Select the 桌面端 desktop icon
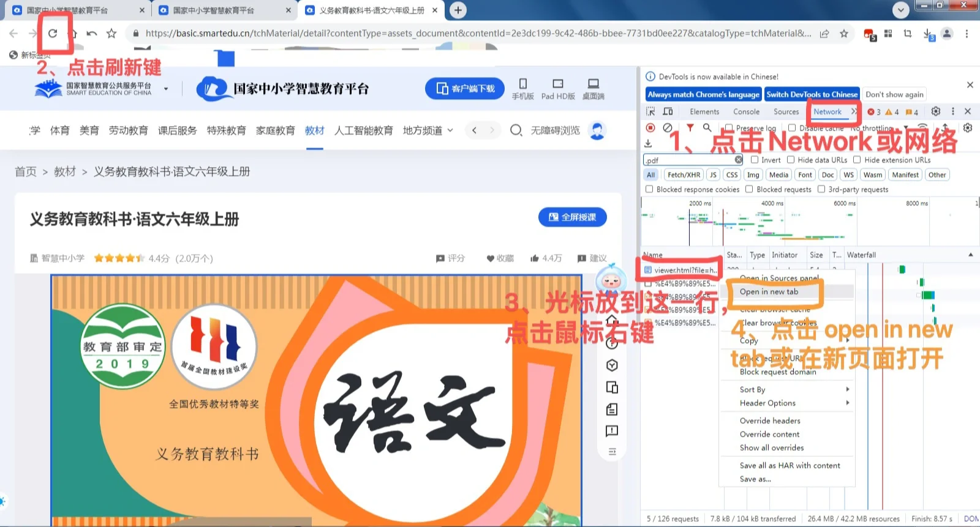This screenshot has height=527, width=980. (x=593, y=88)
